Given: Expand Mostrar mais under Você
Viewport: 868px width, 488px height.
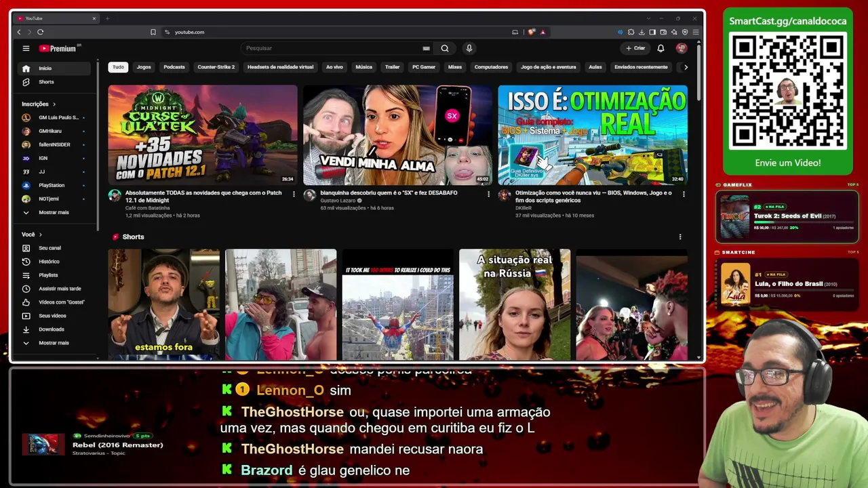Looking at the screenshot, I should tap(54, 343).
